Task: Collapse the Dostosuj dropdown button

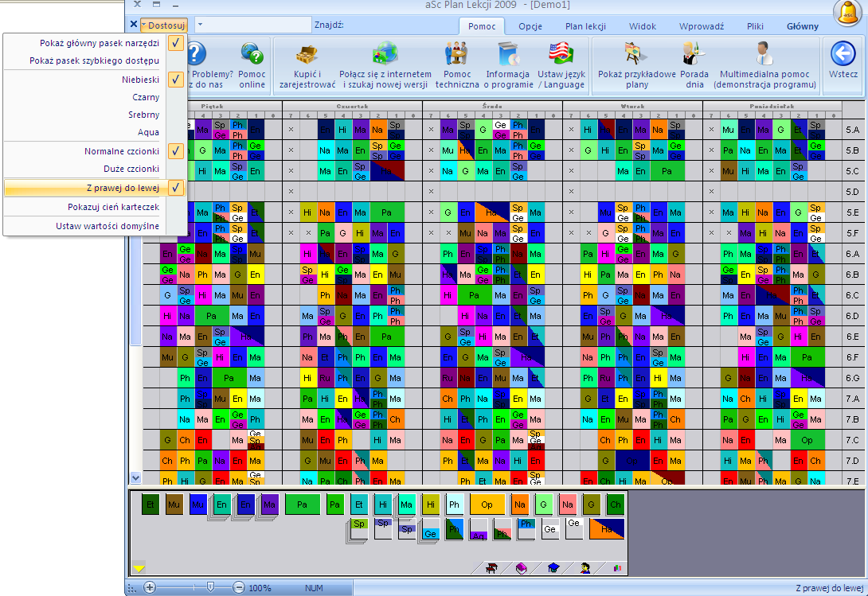Action: click(x=163, y=25)
